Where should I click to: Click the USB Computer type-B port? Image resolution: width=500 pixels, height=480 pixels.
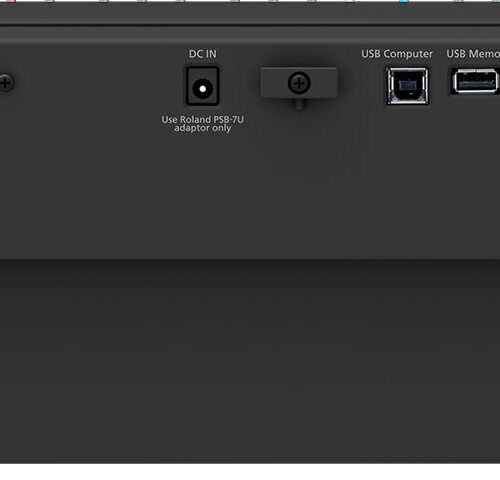pyautogui.click(x=407, y=86)
